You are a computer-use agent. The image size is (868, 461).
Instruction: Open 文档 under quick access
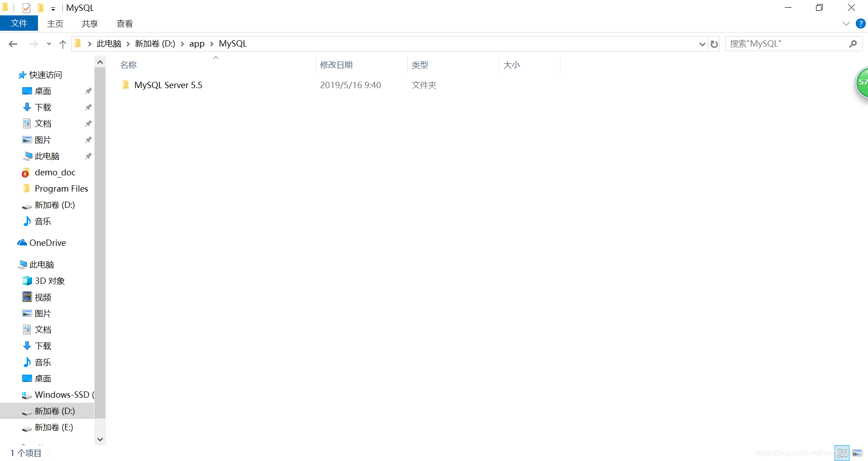tap(43, 124)
